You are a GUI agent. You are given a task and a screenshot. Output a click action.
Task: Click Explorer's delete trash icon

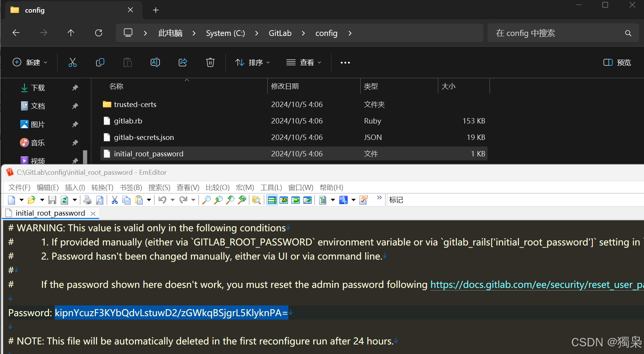pyautogui.click(x=210, y=62)
